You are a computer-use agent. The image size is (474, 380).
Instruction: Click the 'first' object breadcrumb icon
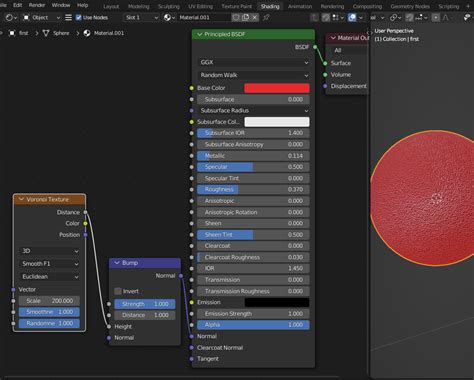tap(12, 33)
